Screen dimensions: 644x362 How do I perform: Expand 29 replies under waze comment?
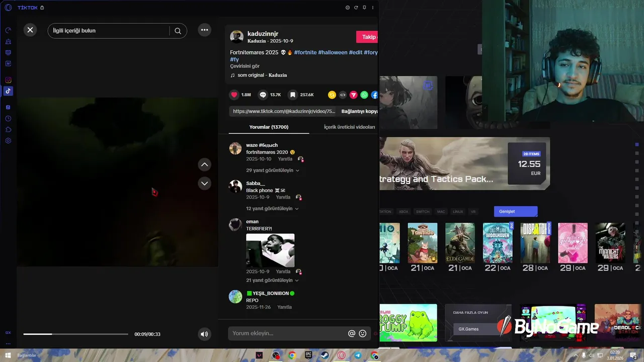click(x=273, y=170)
